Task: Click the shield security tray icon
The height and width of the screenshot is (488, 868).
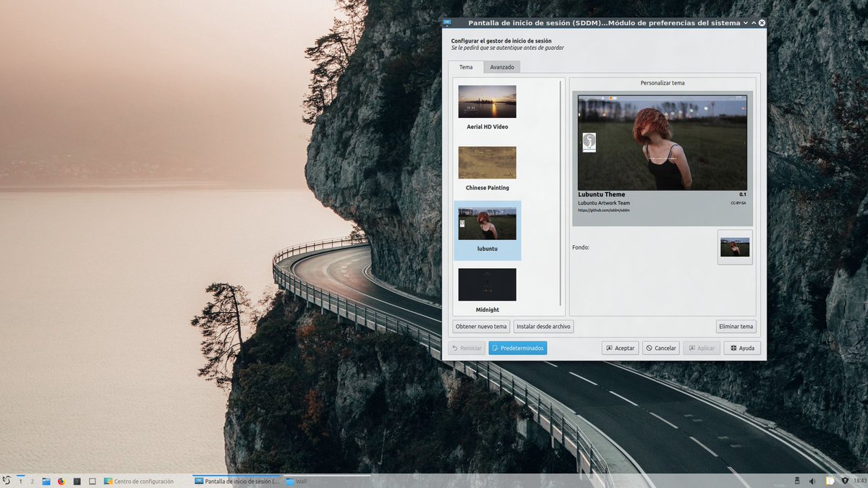Action: coord(844,481)
